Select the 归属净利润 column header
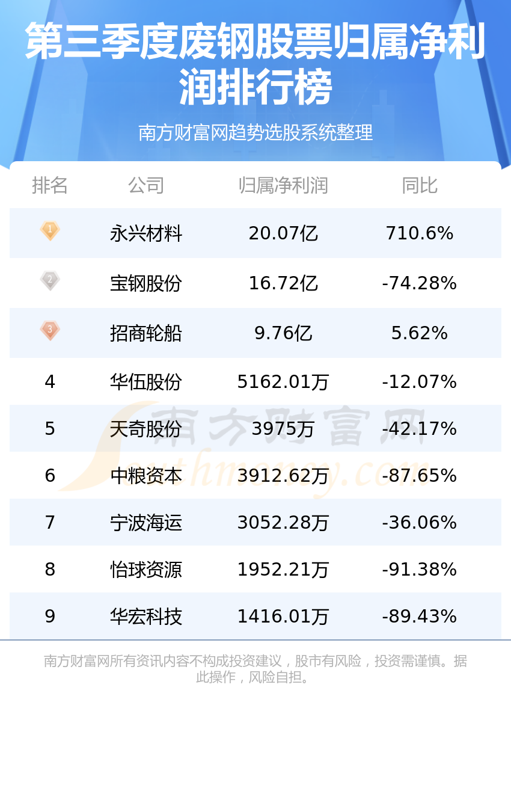511x812 pixels. point(283,185)
